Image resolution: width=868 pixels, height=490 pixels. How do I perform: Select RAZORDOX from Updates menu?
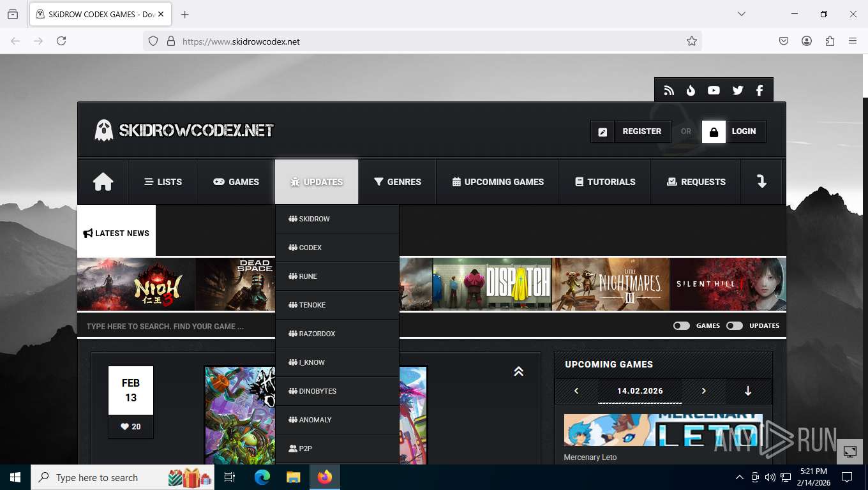[x=337, y=334]
